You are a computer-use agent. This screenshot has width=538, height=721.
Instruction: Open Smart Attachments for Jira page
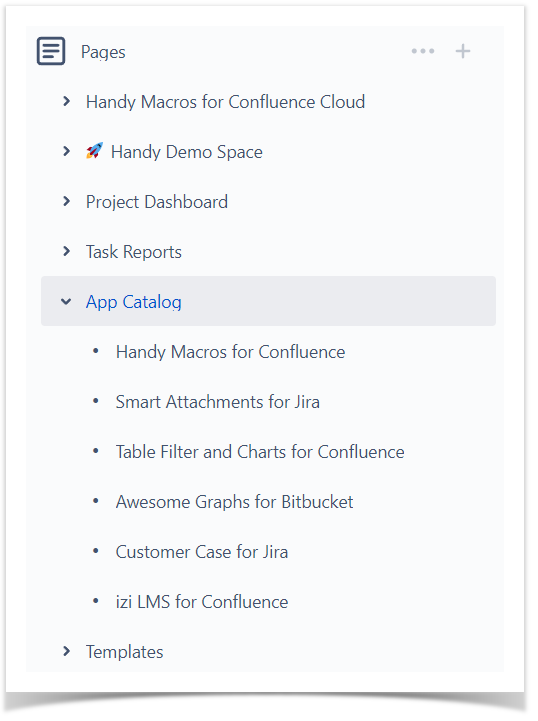217,402
